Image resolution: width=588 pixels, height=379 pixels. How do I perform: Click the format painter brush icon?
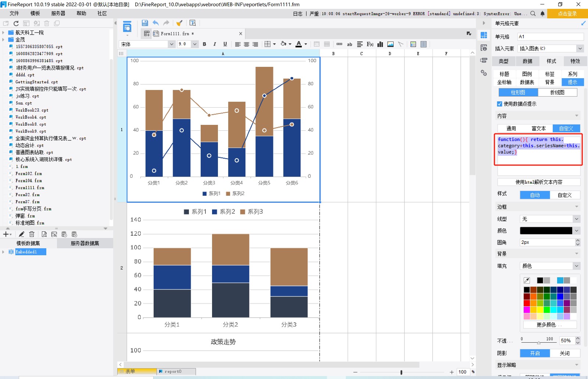click(179, 23)
